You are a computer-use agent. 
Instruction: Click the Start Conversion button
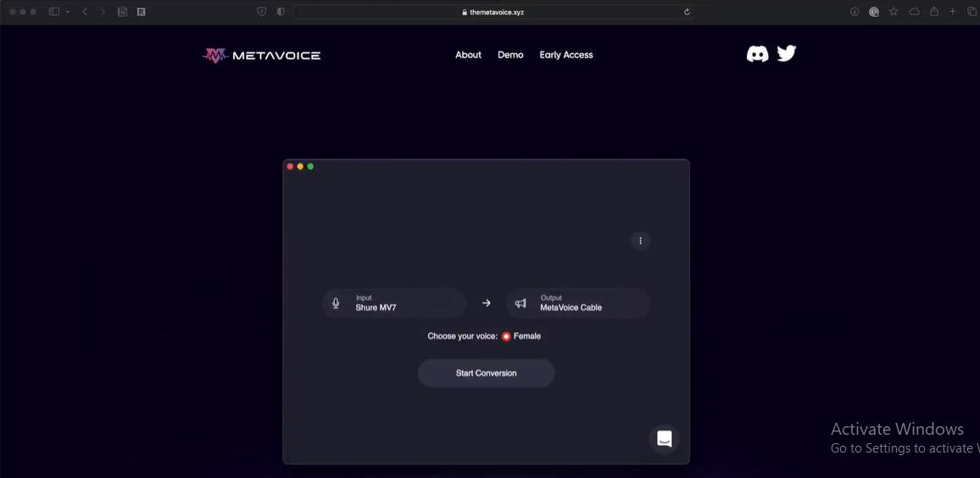click(x=487, y=373)
